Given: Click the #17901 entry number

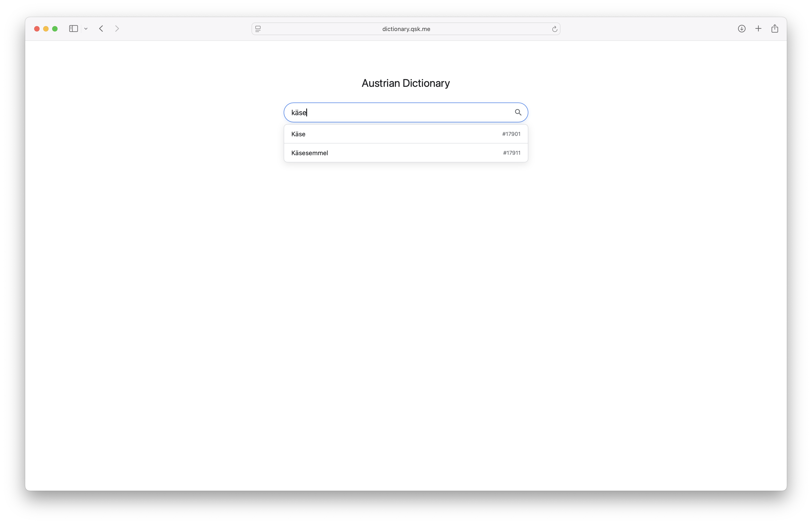Looking at the screenshot, I should coord(511,134).
